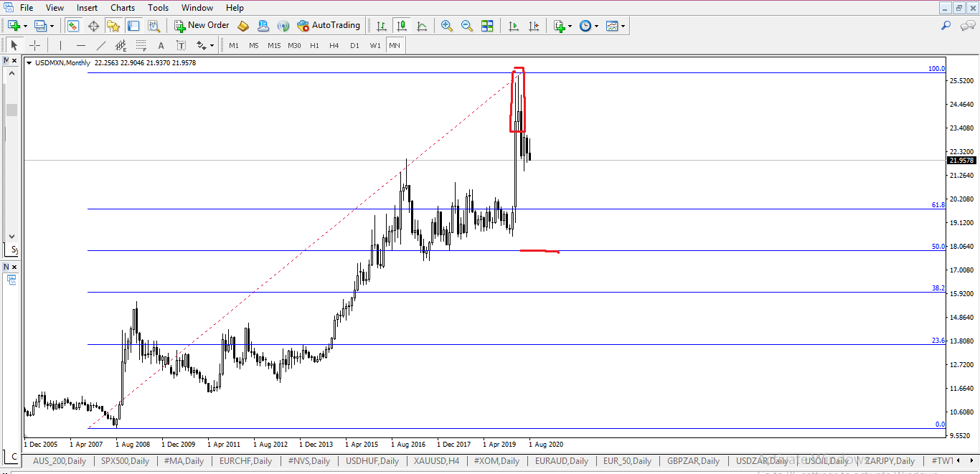Screen dimensions: 980x474
Task: Switch timeframe to M15
Action: click(x=274, y=45)
